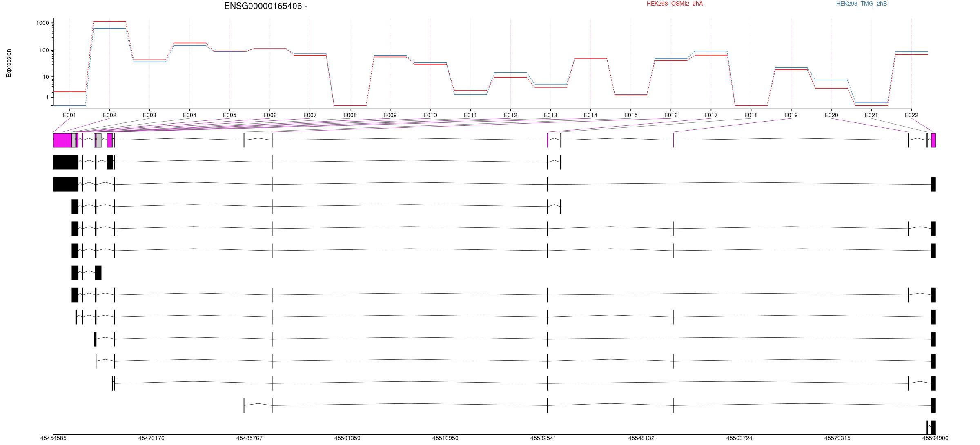Click the ENSG00000165406 gene title
980x445 pixels.
265,6
